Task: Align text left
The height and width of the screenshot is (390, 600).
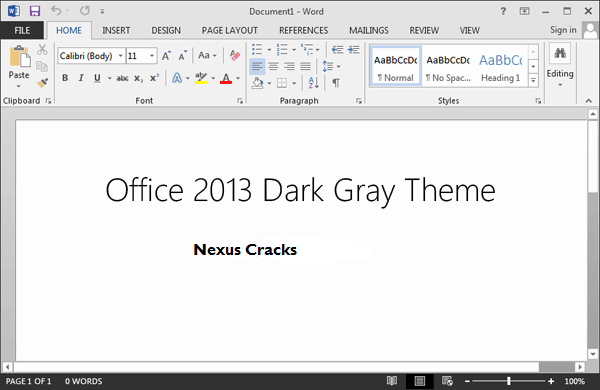Action: click(x=257, y=66)
